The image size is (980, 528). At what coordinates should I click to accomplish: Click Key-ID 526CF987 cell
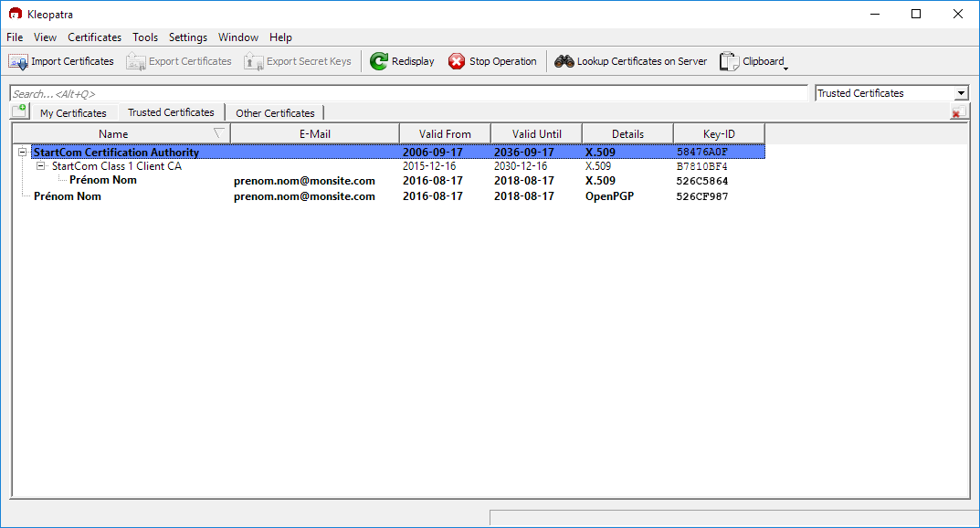(701, 196)
